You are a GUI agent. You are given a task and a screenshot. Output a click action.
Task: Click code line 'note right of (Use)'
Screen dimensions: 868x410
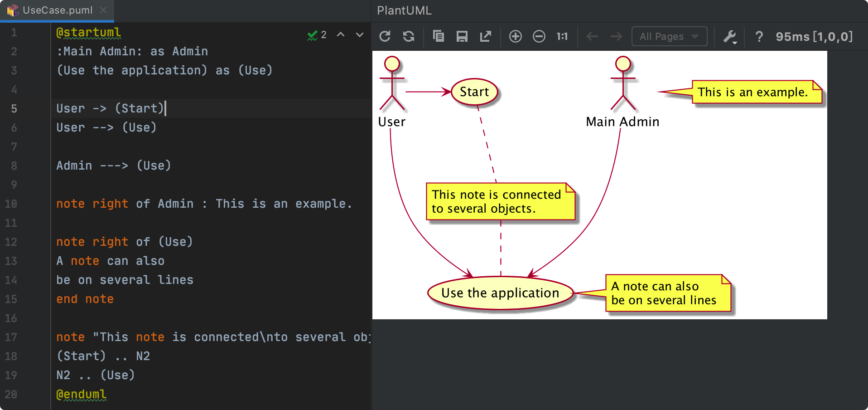pos(125,242)
